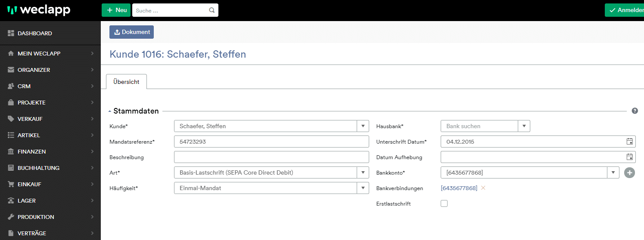Remove Bankverbindung 6435677868 with X icon
Viewport: 644px width, 240px height.
(483, 188)
